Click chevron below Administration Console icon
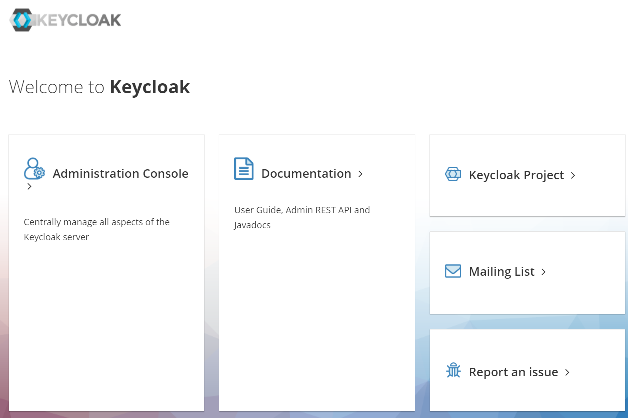 tap(29, 186)
